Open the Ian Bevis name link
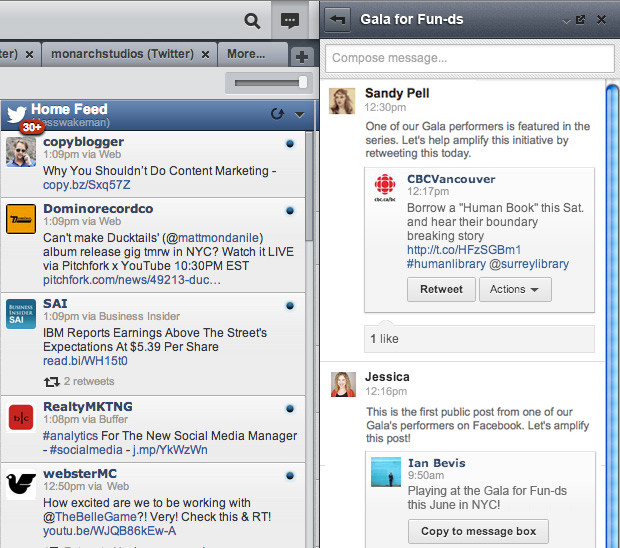The width and height of the screenshot is (620, 548). (x=437, y=463)
